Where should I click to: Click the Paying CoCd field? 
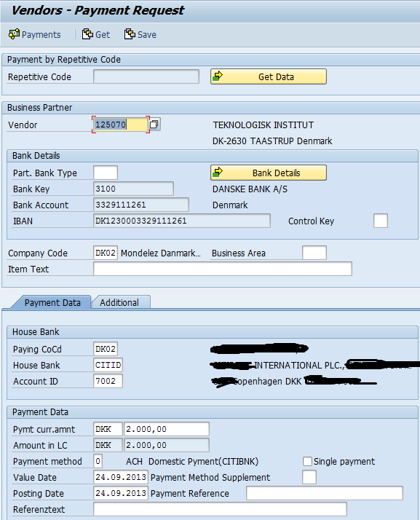pos(106,349)
